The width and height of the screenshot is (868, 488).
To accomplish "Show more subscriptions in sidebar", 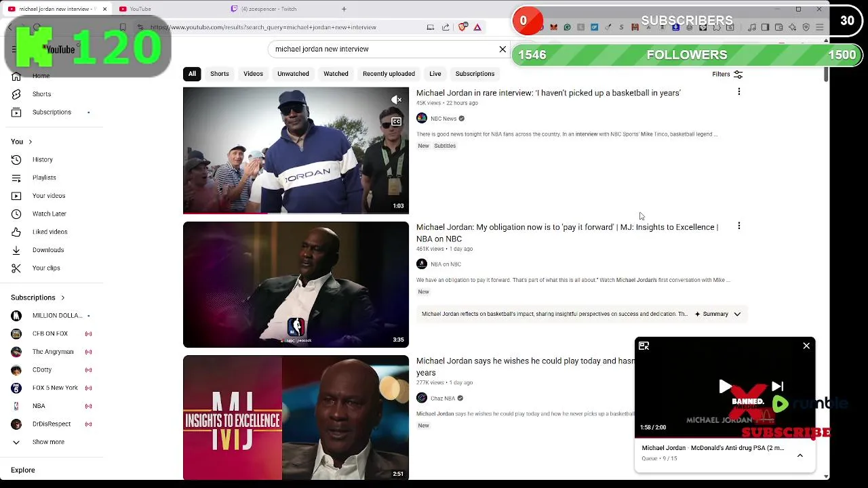I will point(48,442).
